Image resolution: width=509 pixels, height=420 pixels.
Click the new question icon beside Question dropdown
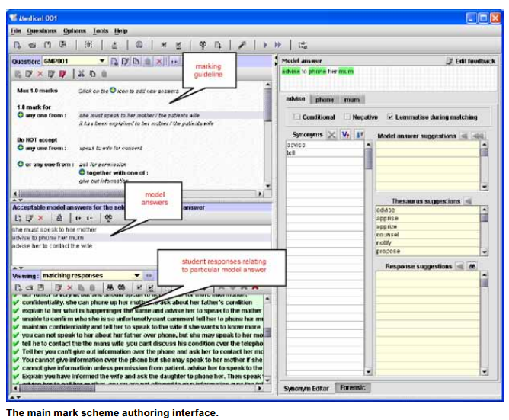click(114, 62)
